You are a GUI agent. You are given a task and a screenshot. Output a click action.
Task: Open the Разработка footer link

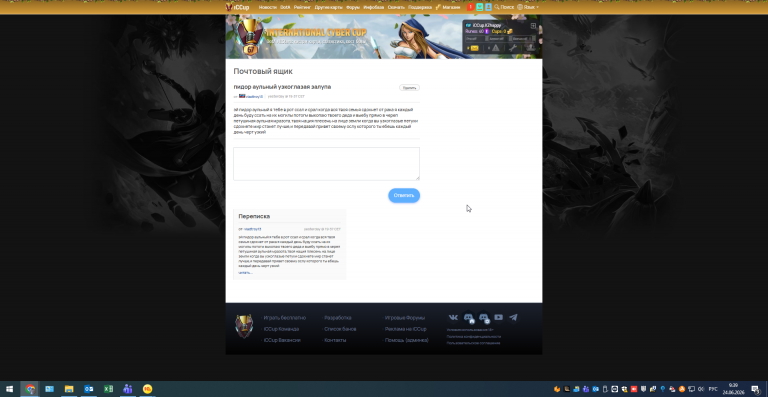point(338,318)
